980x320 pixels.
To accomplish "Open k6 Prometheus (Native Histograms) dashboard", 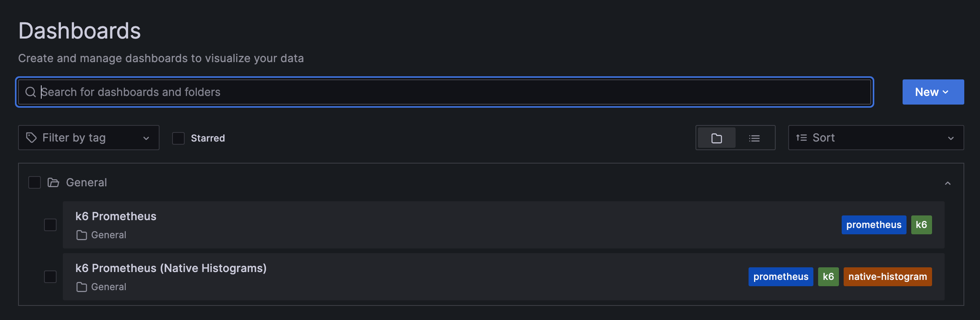I will click(x=171, y=268).
